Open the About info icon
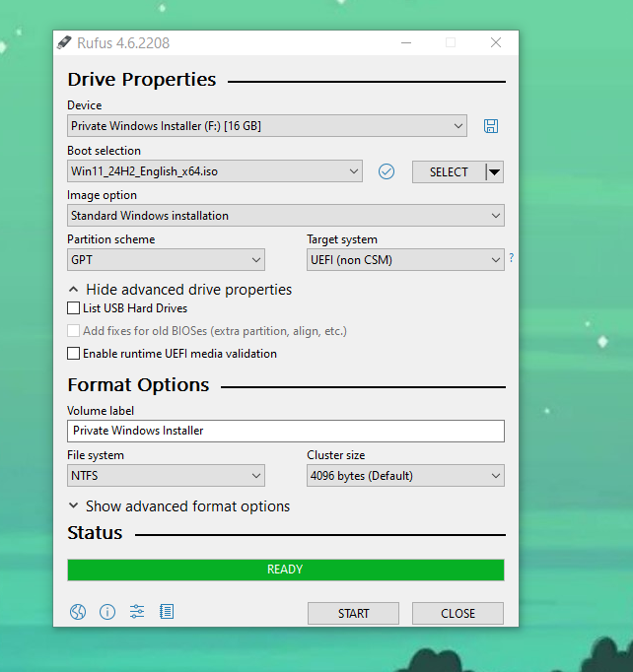Viewport: 633px width, 672px height. pyautogui.click(x=107, y=612)
